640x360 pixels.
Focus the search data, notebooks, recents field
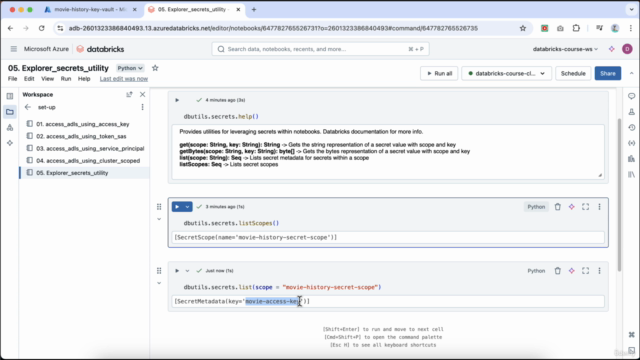click(x=320, y=49)
